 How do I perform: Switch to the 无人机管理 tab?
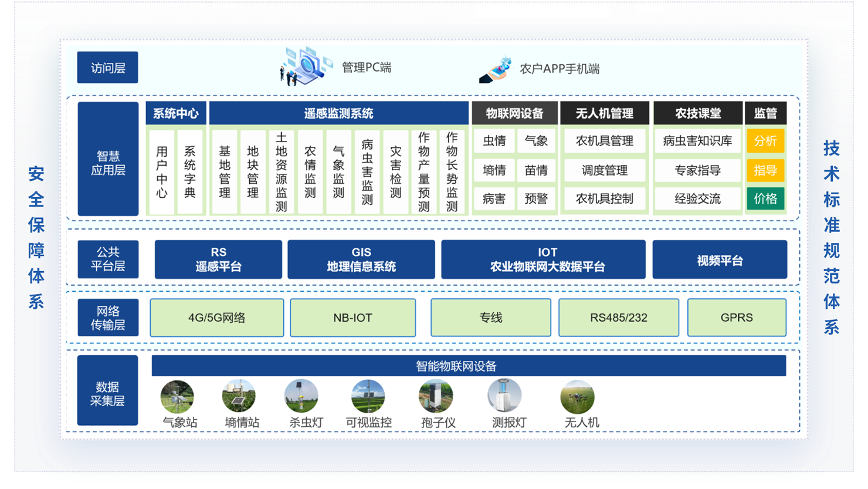(605, 113)
